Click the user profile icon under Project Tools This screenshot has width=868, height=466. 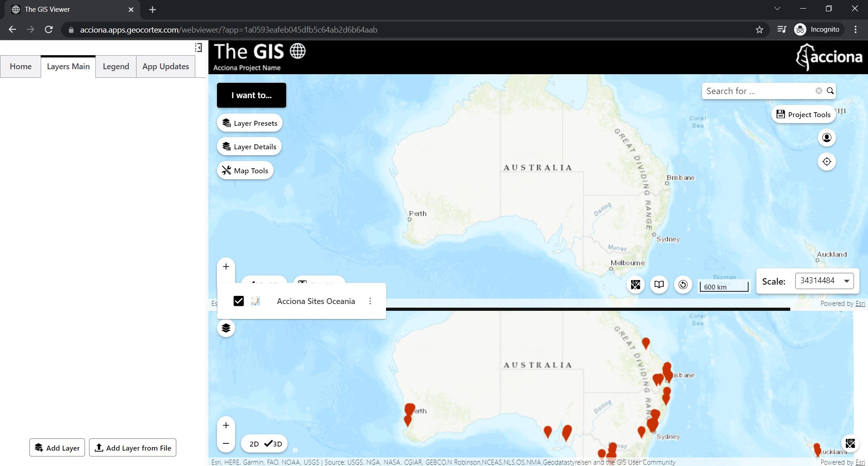pyautogui.click(x=827, y=138)
